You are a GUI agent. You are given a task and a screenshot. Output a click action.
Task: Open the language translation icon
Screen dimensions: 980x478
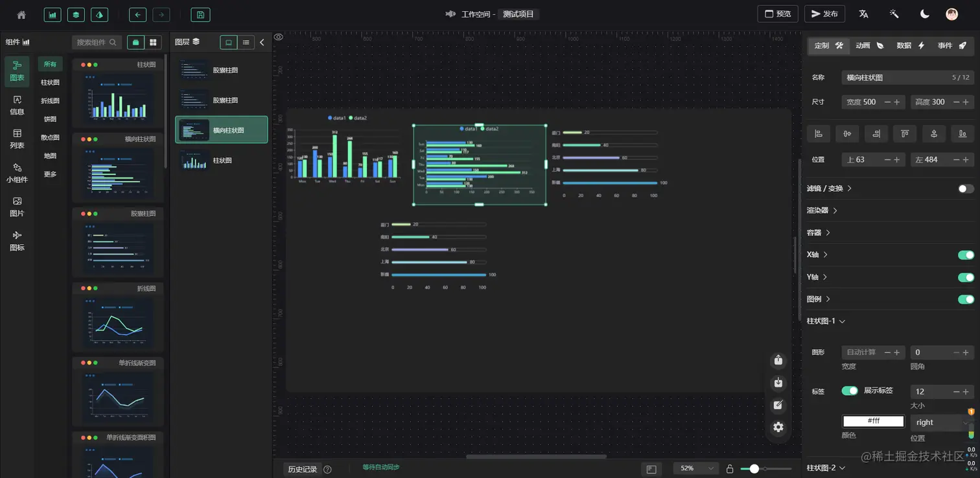pyautogui.click(x=863, y=14)
